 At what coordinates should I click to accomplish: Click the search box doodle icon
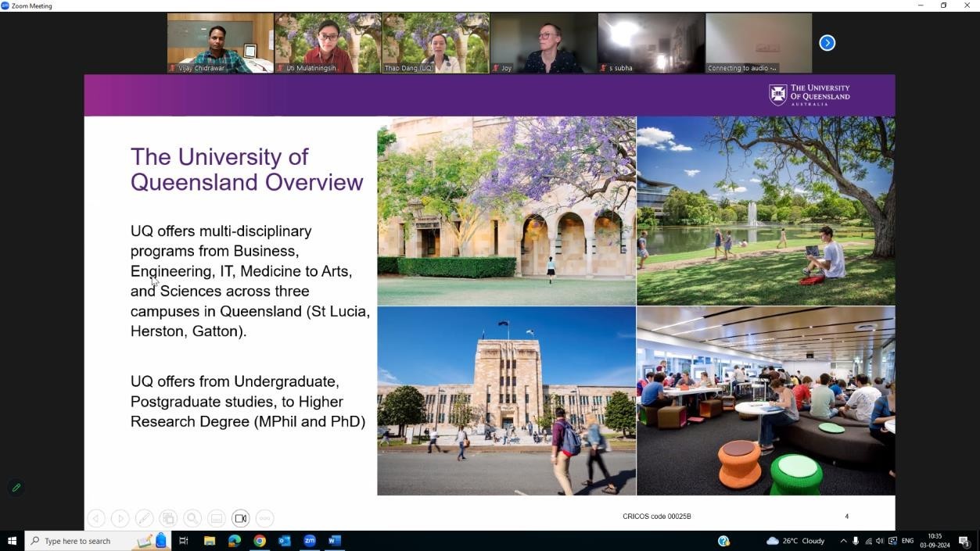153,541
